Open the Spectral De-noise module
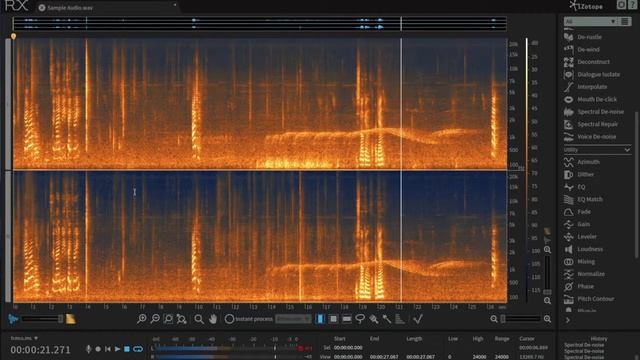This screenshot has width=640, height=360. [594, 112]
